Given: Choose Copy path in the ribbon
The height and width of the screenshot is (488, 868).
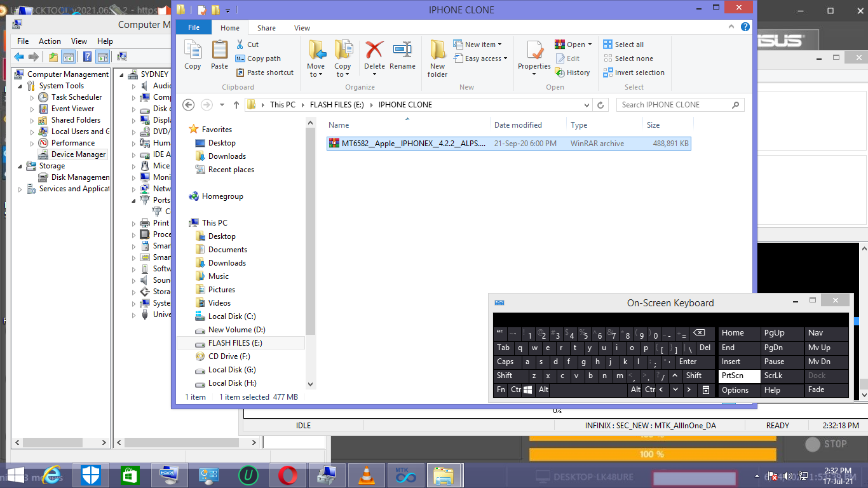Looking at the screenshot, I should pos(259,58).
